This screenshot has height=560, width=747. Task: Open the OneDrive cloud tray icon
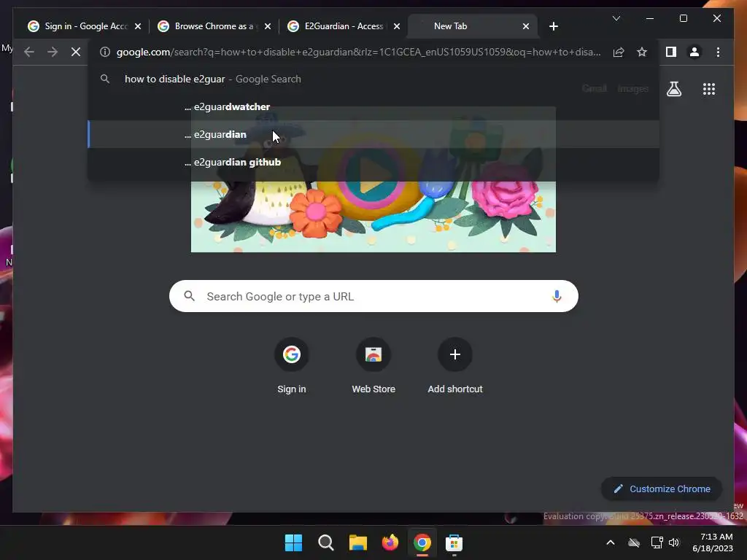[x=634, y=542]
